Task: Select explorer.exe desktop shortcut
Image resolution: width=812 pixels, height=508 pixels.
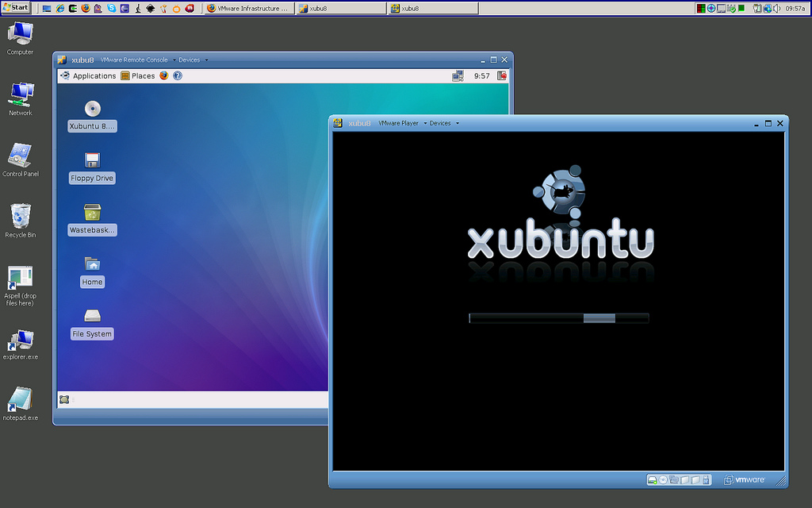Action: click(x=20, y=343)
